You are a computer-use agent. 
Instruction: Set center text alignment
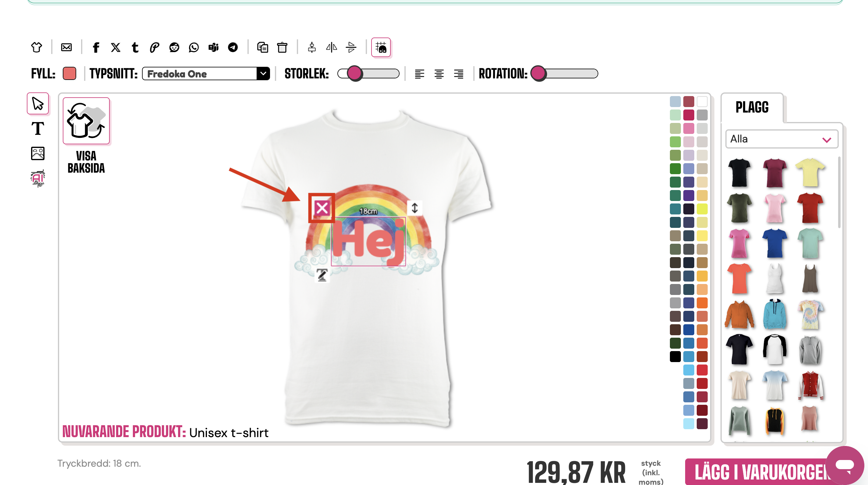(x=439, y=74)
